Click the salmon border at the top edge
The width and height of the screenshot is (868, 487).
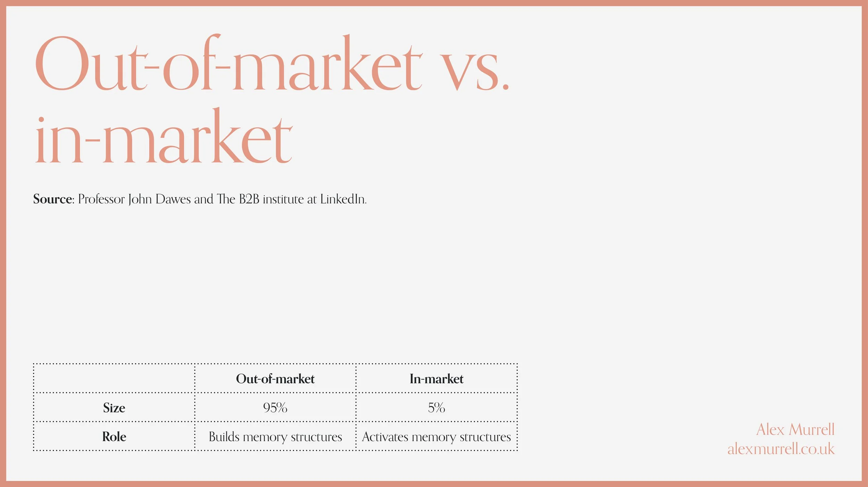(434, 3)
